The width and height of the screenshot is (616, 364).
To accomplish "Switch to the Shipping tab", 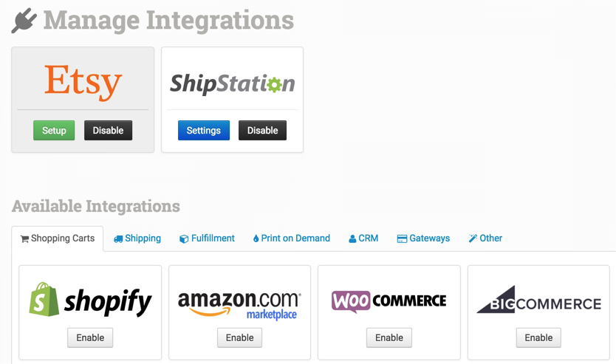I will pyautogui.click(x=137, y=238).
